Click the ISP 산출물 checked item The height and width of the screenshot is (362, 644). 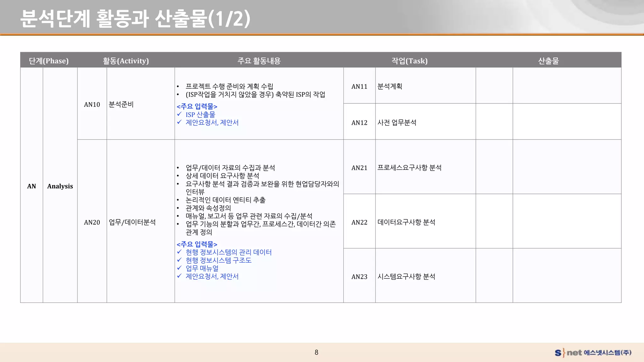coord(200,114)
